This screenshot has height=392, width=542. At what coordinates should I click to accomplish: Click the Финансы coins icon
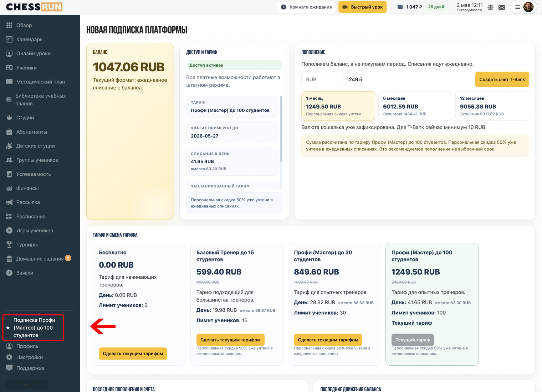click(x=9, y=188)
